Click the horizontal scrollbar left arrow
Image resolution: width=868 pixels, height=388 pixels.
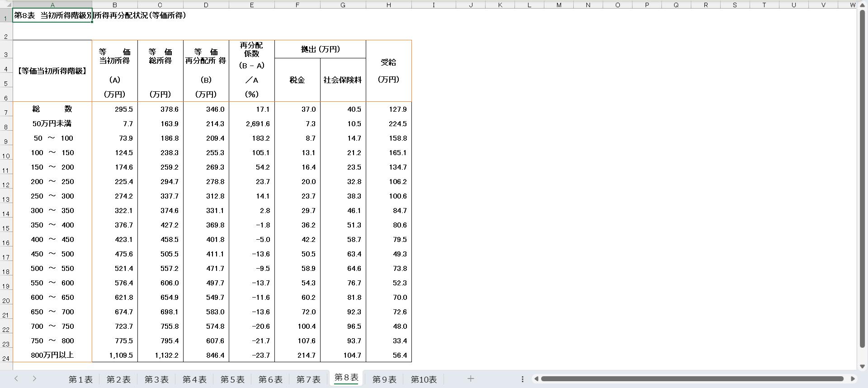pyautogui.click(x=536, y=379)
